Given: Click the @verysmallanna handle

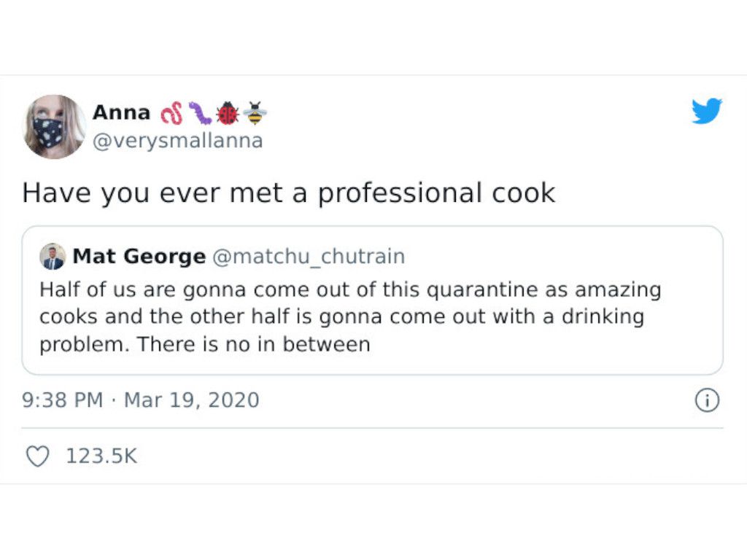Looking at the screenshot, I should (x=178, y=139).
